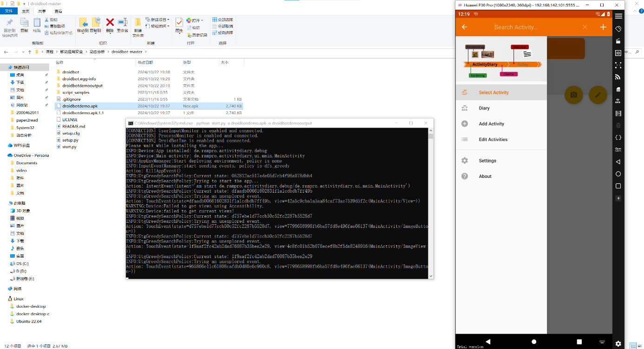The height and width of the screenshot is (349, 644).
Task: Click the camera button in the app
Action: tap(573, 95)
